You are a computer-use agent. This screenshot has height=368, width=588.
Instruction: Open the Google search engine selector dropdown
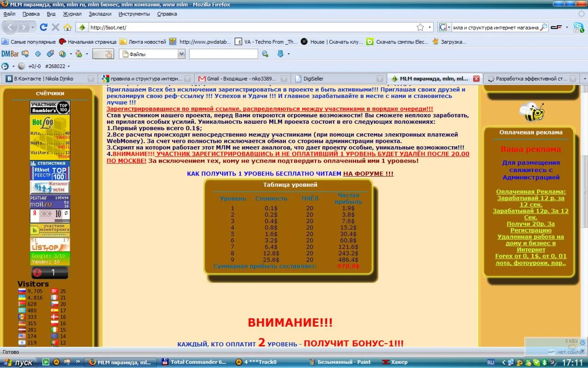click(445, 27)
